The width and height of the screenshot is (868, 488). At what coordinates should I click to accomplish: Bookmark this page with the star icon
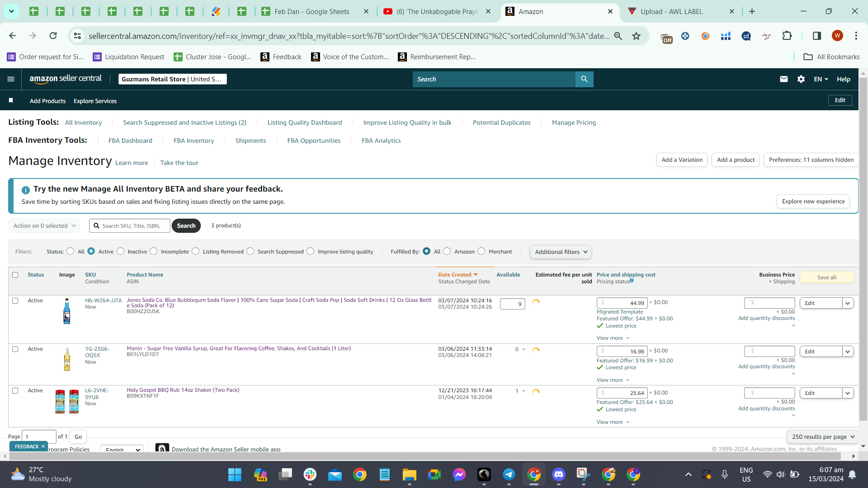point(637,36)
